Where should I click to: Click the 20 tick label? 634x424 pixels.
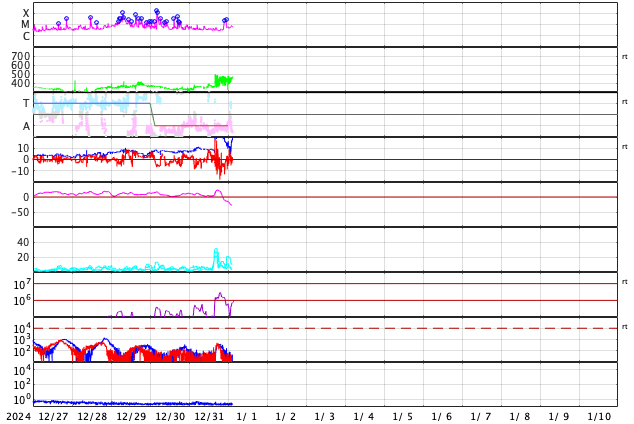tap(23, 257)
